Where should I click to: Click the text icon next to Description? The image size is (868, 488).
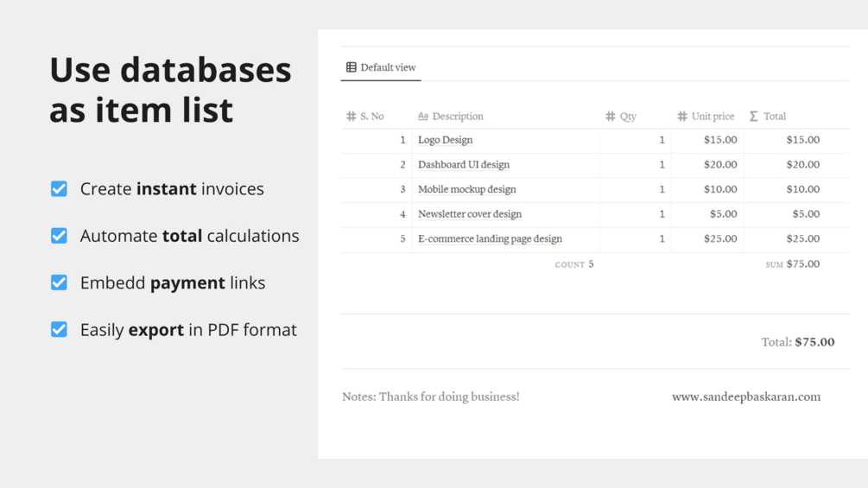tap(423, 117)
